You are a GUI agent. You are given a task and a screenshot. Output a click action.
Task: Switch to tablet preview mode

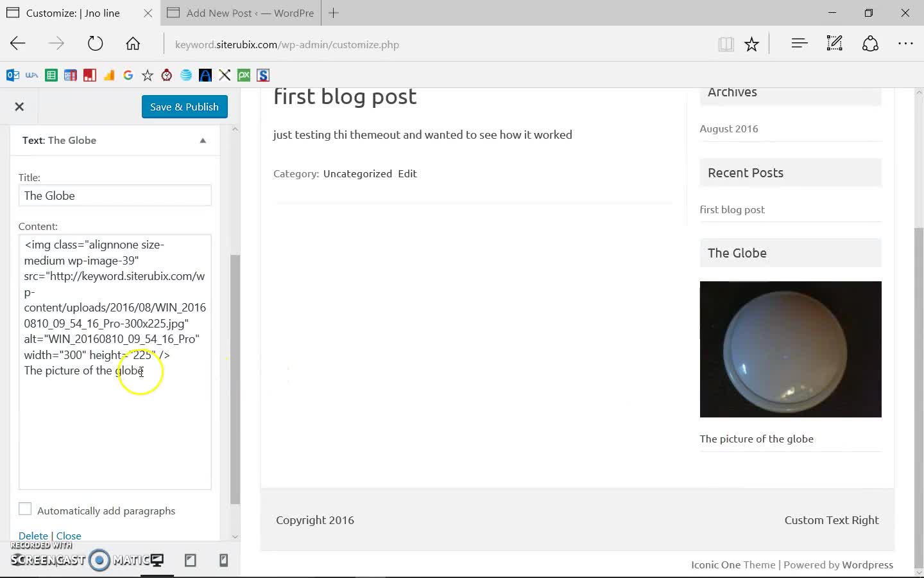point(190,560)
